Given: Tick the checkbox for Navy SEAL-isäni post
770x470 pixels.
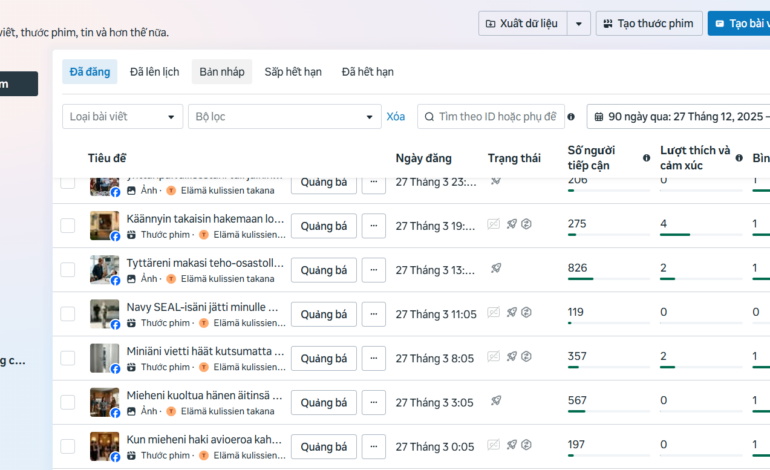Looking at the screenshot, I should (x=68, y=314).
